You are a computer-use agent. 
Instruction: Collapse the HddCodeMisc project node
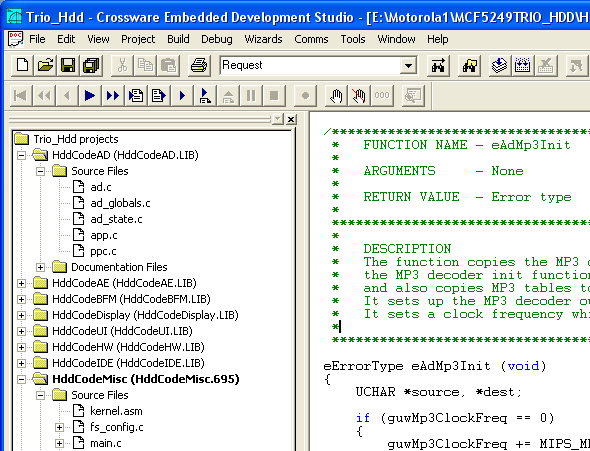21,379
